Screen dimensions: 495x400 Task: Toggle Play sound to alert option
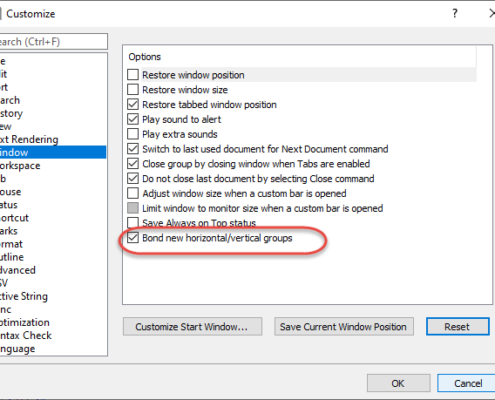(x=133, y=119)
